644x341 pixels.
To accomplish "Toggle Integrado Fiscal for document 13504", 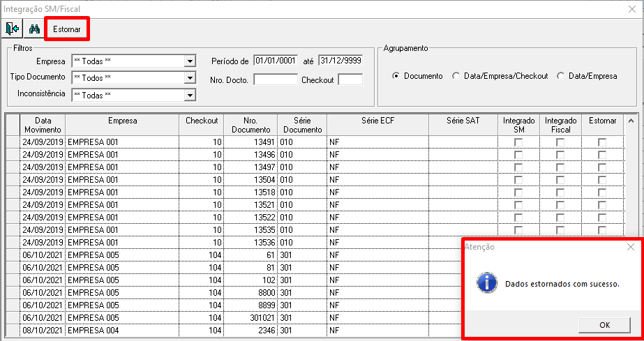I will (x=560, y=180).
